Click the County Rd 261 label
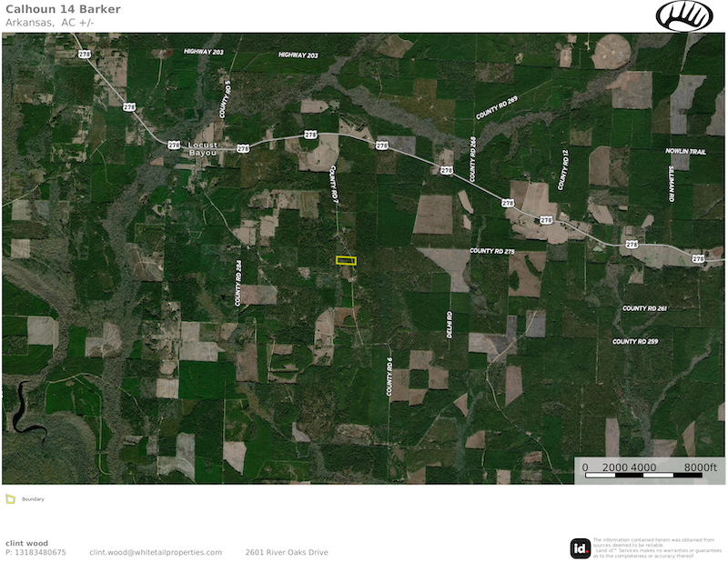The image size is (728, 562). (x=645, y=308)
